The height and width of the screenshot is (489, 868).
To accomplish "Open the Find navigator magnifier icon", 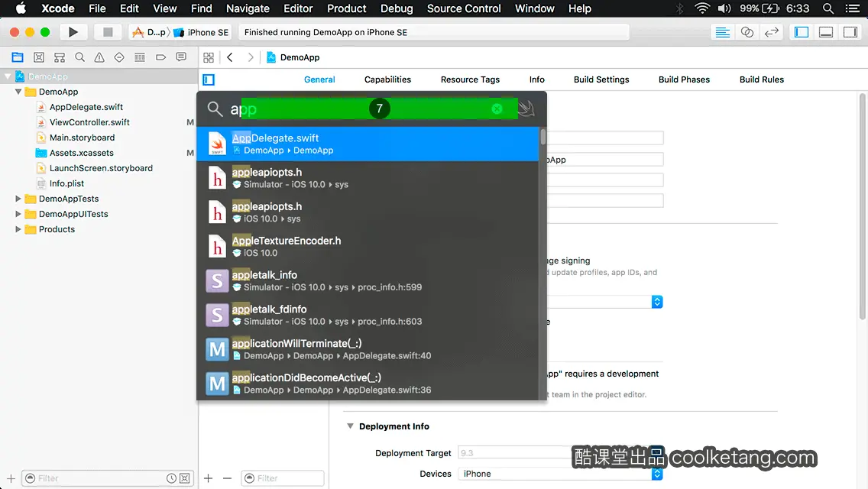I will [79, 57].
